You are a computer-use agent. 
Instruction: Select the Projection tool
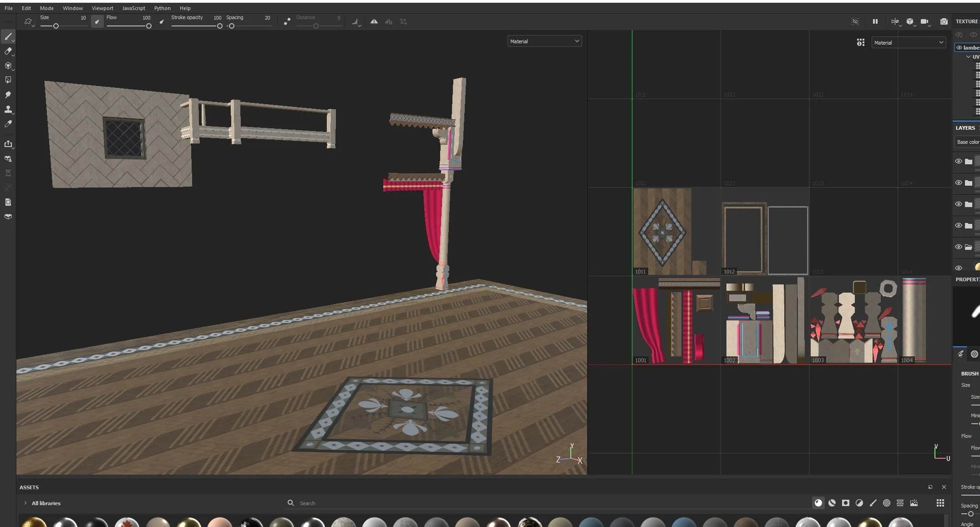pyautogui.click(x=8, y=66)
